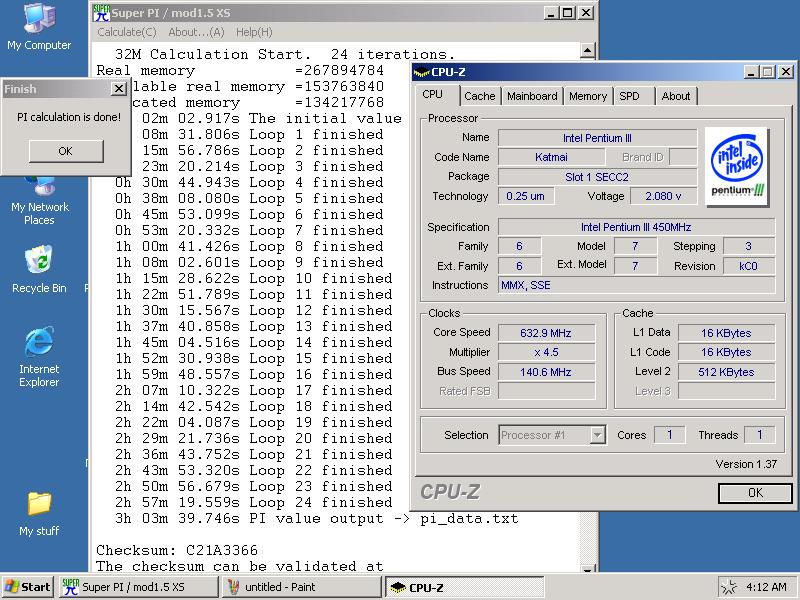Open the Recycle Bin desktop icon
The image size is (800, 600).
pos(39,269)
